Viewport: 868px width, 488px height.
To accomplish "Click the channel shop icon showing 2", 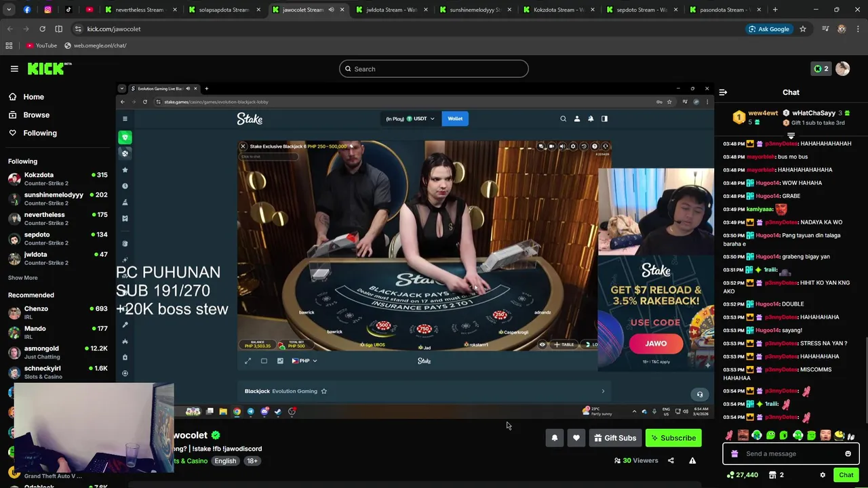I will (x=777, y=475).
